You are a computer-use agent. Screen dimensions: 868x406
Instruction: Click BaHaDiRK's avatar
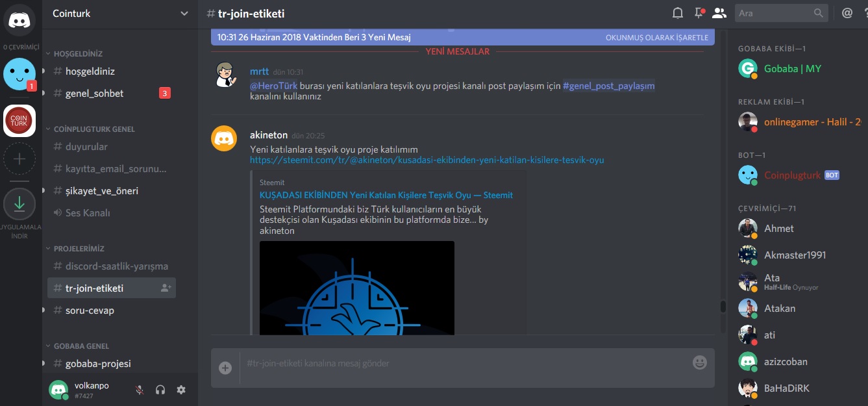tap(748, 388)
